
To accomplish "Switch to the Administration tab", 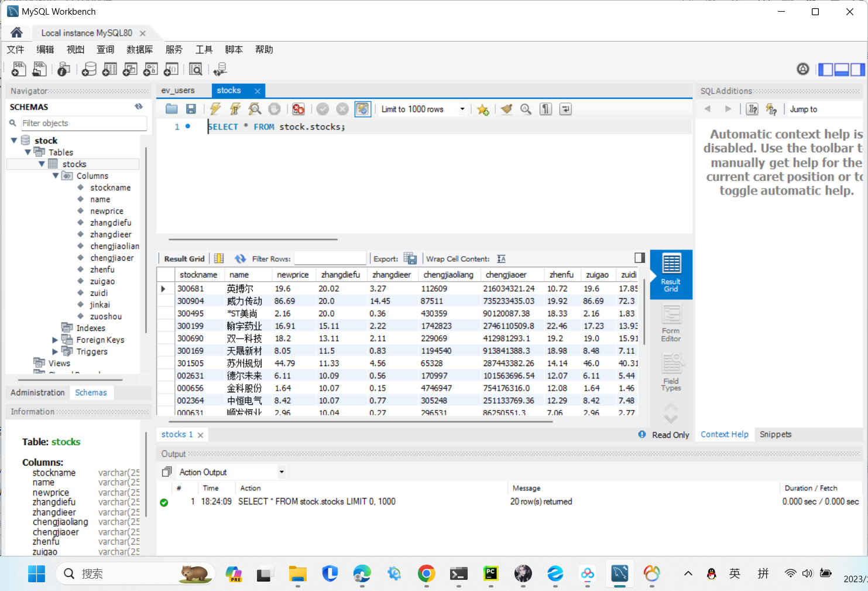I will point(37,392).
